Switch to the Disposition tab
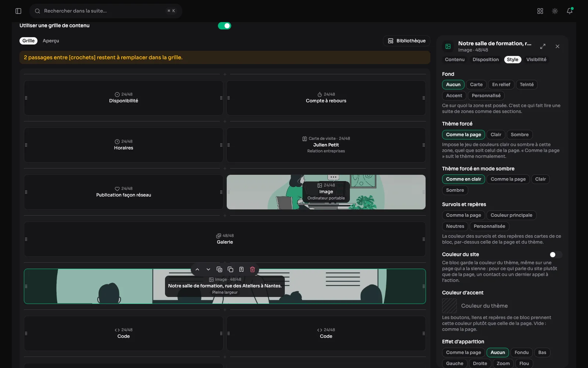 click(x=485, y=60)
